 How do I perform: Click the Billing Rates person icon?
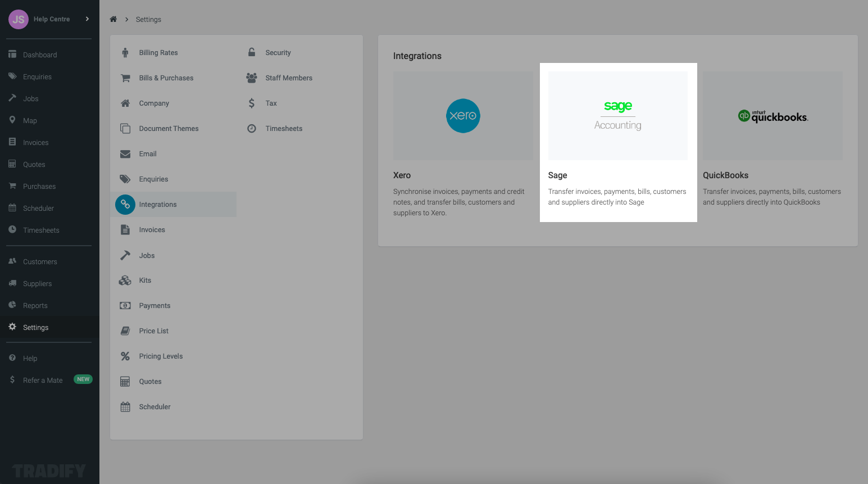pos(125,53)
